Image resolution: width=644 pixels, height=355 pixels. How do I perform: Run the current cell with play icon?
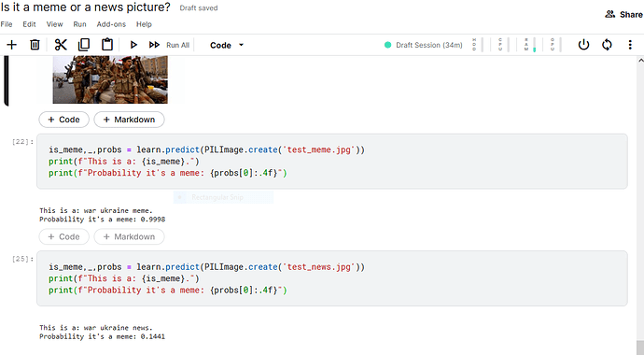133,45
